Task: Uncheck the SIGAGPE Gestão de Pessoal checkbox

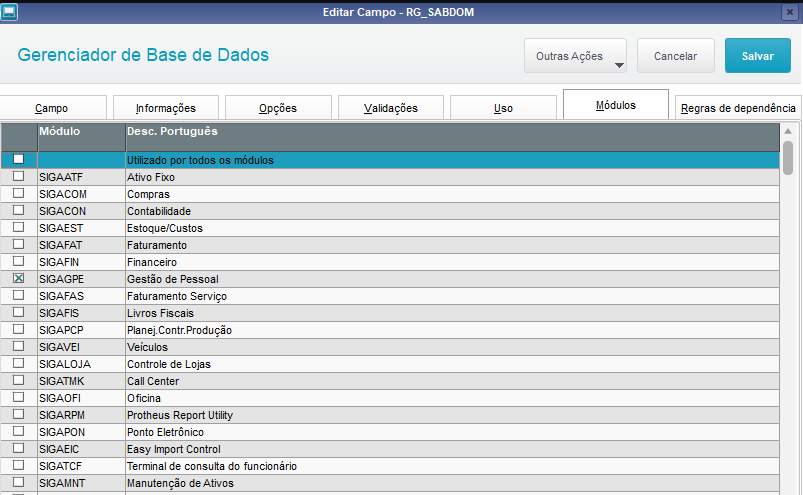Action: (18, 278)
